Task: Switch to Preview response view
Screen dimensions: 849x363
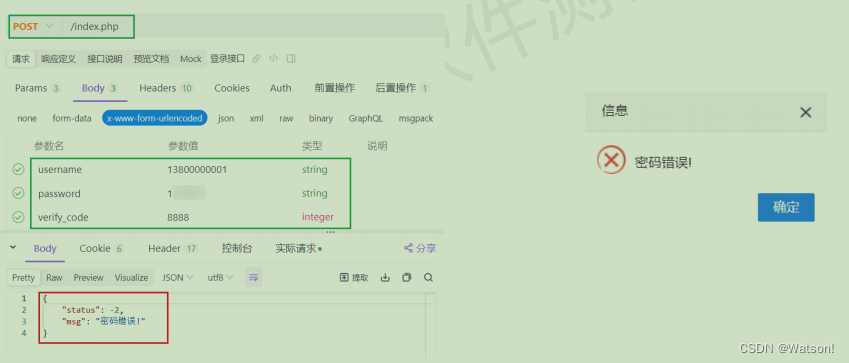Action: [x=88, y=277]
